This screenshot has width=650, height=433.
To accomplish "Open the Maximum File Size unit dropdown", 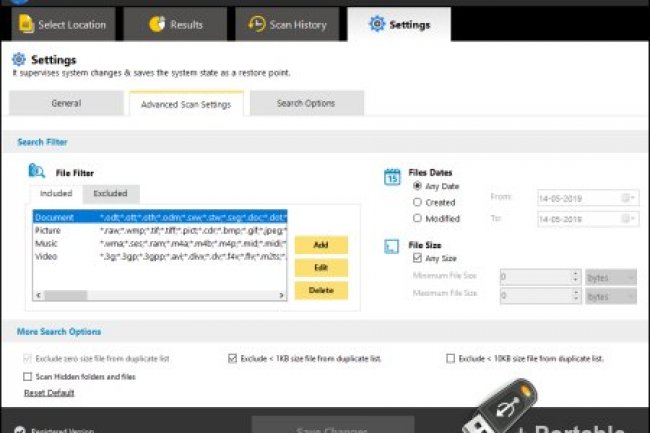I will click(611, 296).
